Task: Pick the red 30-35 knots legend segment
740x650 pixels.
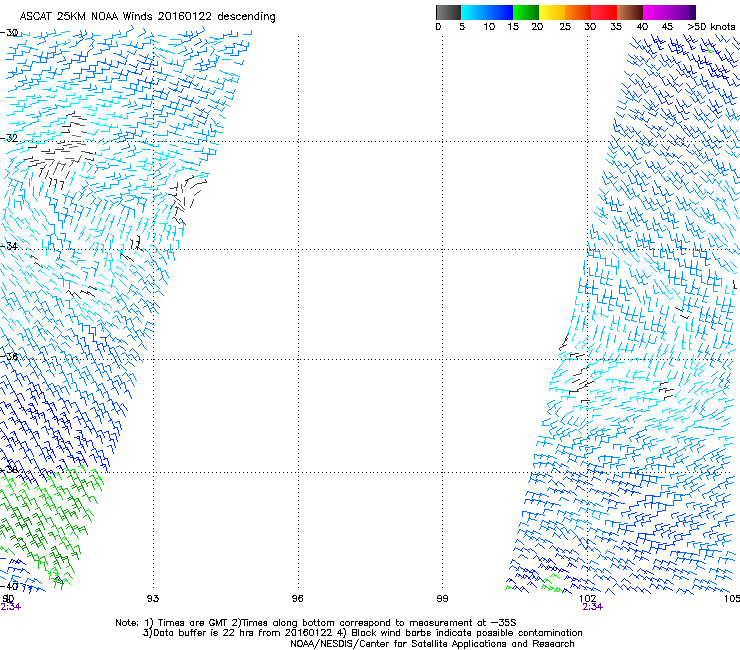Action: [x=604, y=12]
